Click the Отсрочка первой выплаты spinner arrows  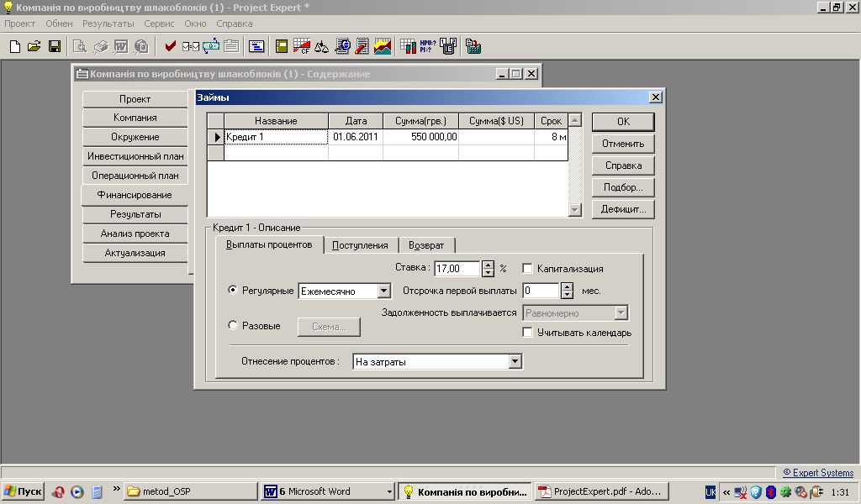click(568, 291)
